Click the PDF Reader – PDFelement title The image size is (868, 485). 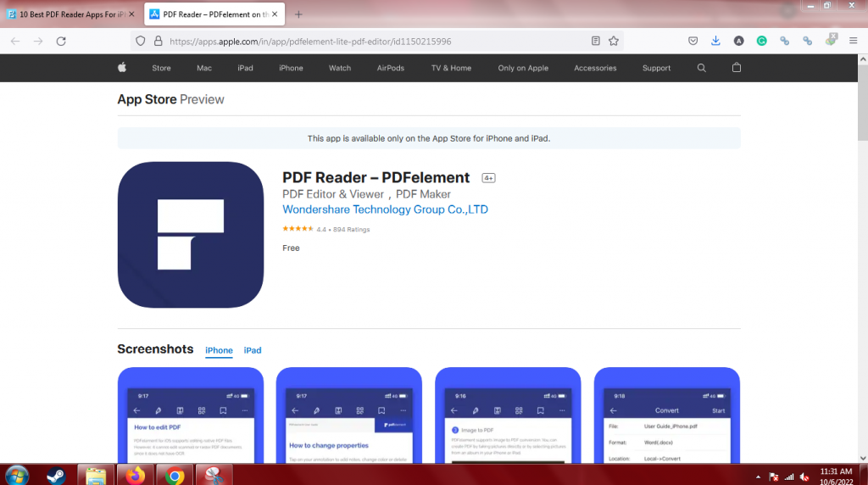[x=376, y=178]
